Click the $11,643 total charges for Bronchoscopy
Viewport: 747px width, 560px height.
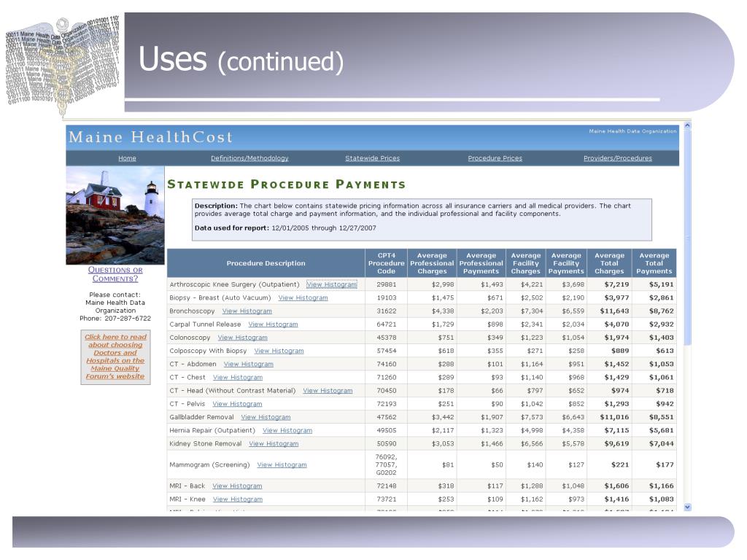[x=614, y=311]
